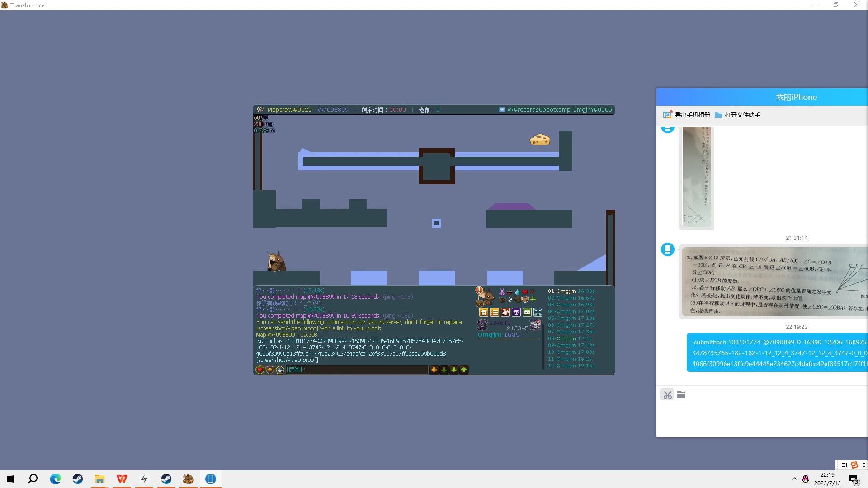Image resolution: width=868 pixels, height=488 pixels.
Task: Select the smiling mouse face emote
Action: pyautogui.click(x=525, y=299)
